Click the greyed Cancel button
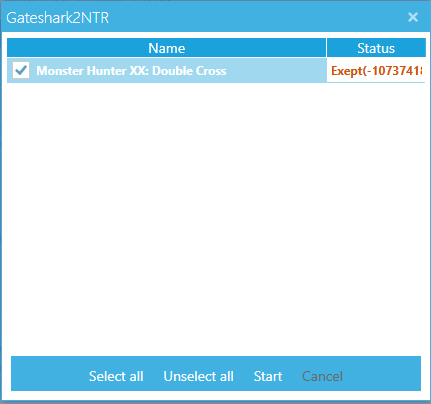Viewport: 431px width, 404px height. (322, 376)
